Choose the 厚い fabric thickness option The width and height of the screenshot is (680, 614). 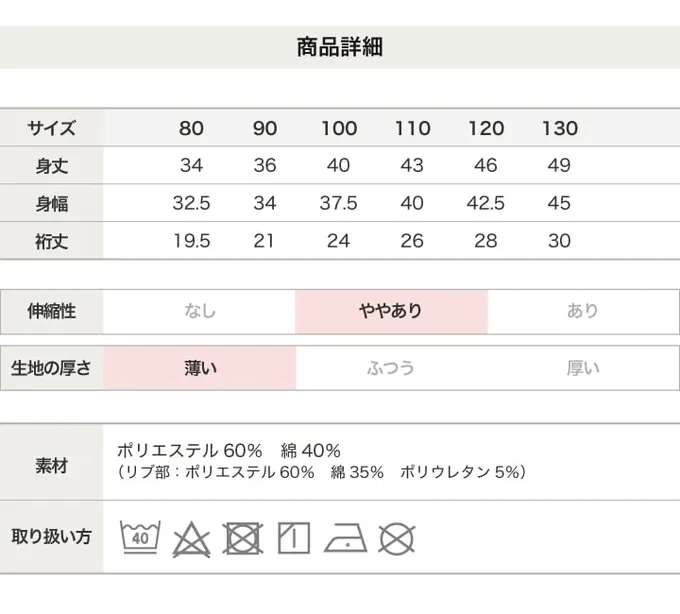click(582, 368)
